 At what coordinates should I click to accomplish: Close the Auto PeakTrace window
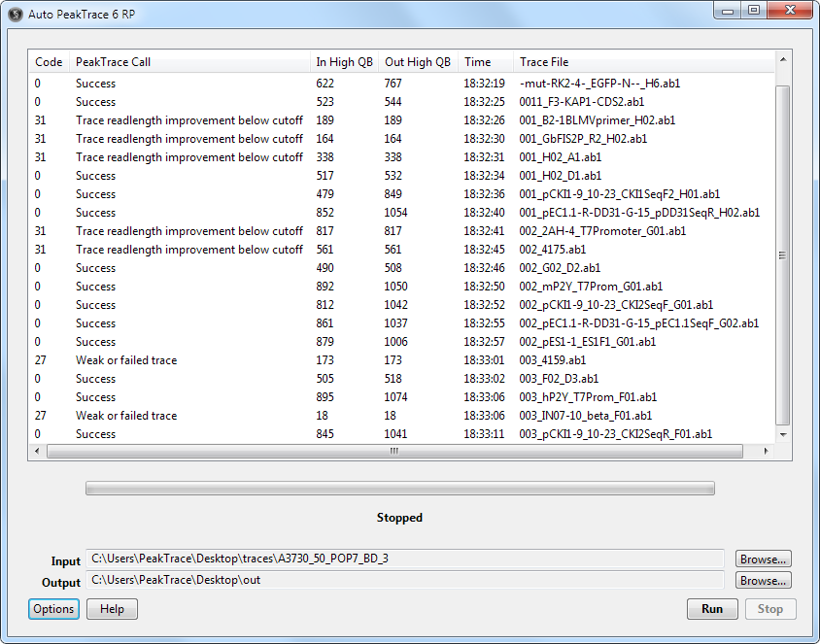tap(790, 11)
